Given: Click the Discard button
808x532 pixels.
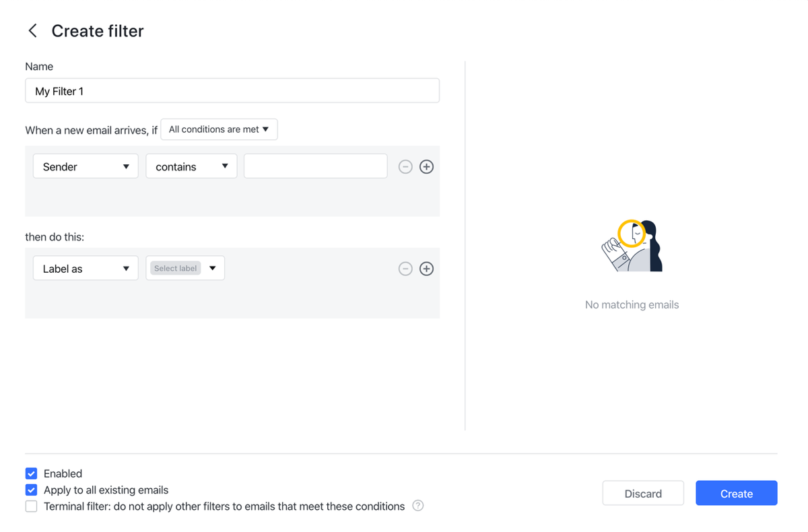Looking at the screenshot, I should [643, 494].
